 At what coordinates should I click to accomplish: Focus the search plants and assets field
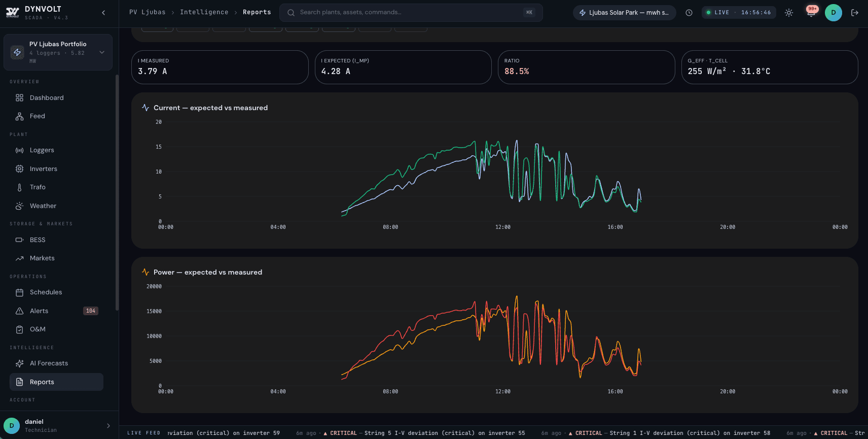click(411, 13)
